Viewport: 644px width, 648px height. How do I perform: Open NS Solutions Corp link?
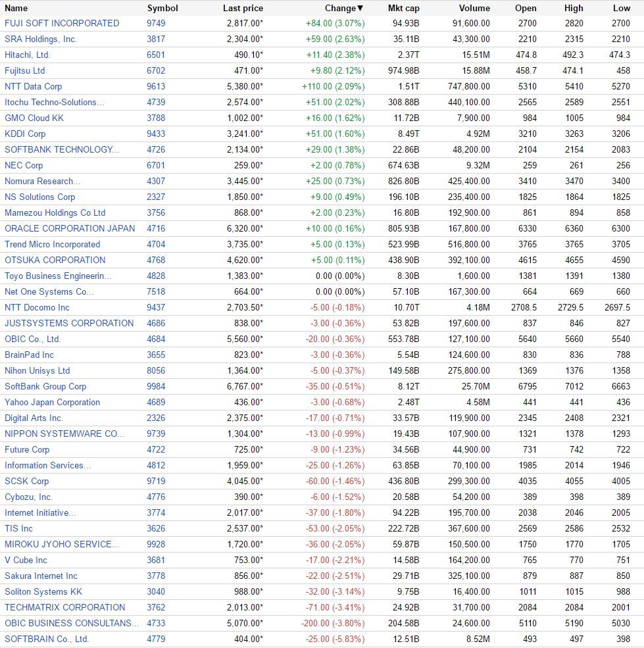pos(40,197)
